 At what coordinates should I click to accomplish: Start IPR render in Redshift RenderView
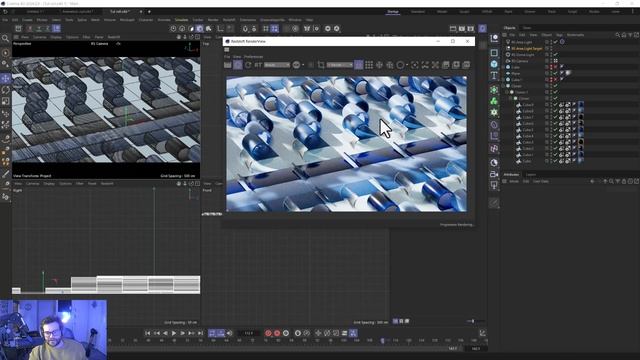click(238, 65)
